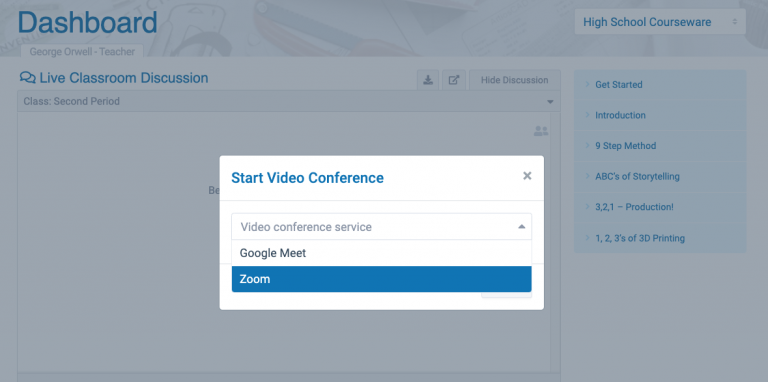Click the George Orwell - Teacher tab

click(x=82, y=51)
